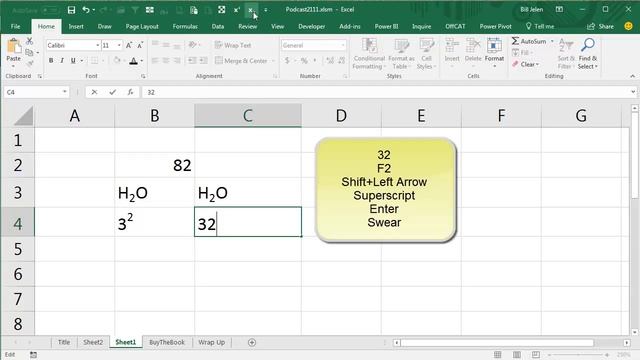The height and width of the screenshot is (360, 640).
Task: Click the Insert cells icon
Action: tap(452, 45)
